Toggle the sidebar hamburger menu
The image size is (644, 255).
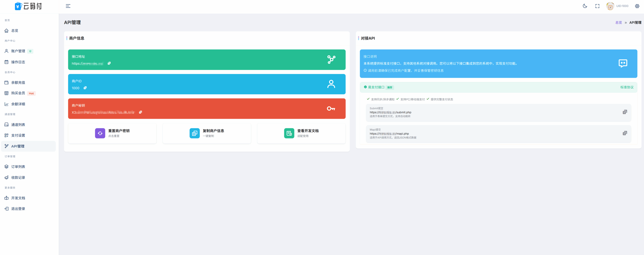[68, 6]
